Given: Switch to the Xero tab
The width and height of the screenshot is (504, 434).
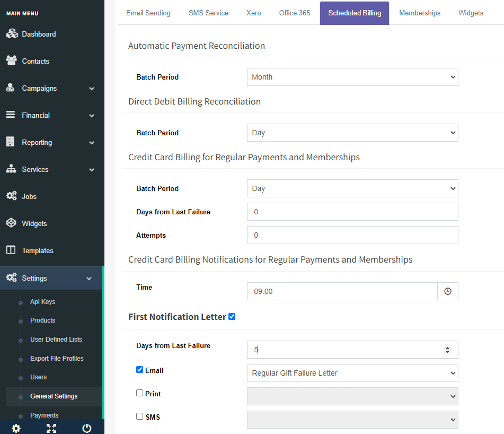Looking at the screenshot, I should click(x=253, y=13).
